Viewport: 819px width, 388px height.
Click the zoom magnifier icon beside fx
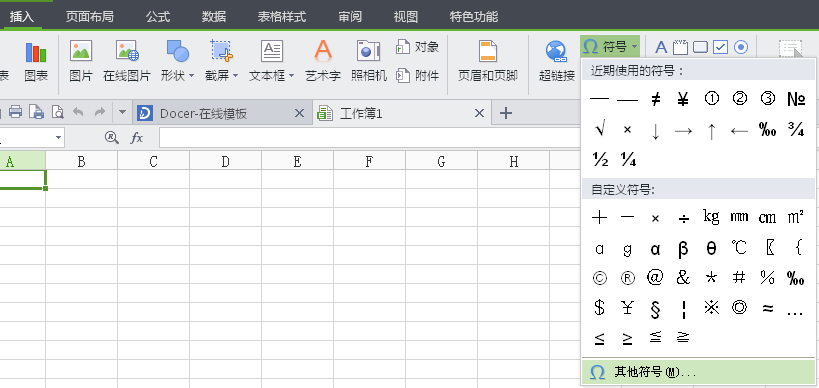point(111,138)
